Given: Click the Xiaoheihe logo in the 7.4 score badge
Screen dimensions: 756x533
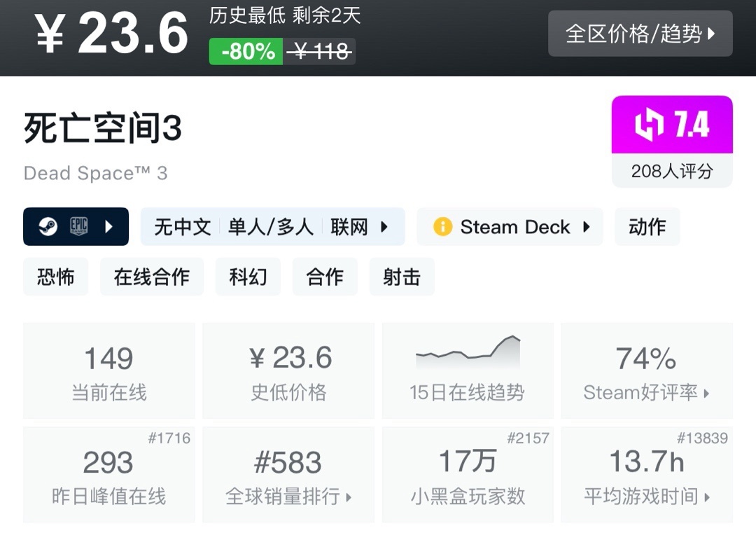Looking at the screenshot, I should pyautogui.click(x=649, y=125).
